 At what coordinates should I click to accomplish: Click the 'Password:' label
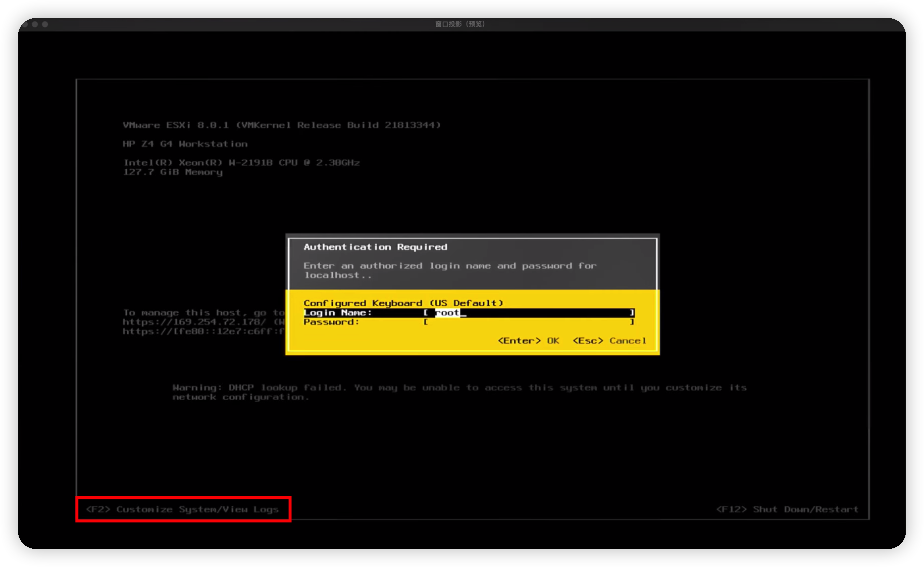331,322
